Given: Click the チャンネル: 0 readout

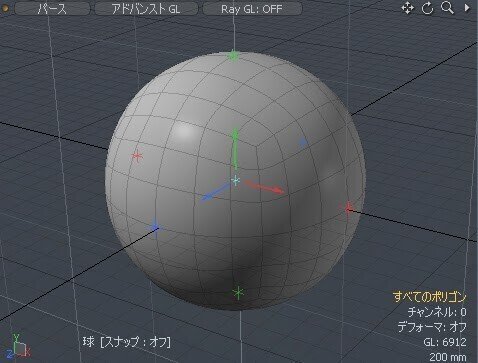Looking at the screenshot, I should pyautogui.click(x=437, y=312).
